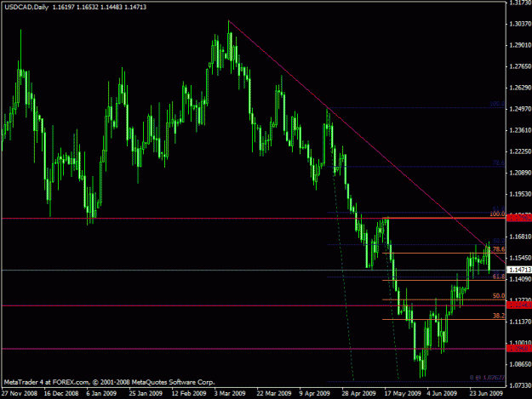
Task: Click the 1.27650 price axis label
Action: 520,66
